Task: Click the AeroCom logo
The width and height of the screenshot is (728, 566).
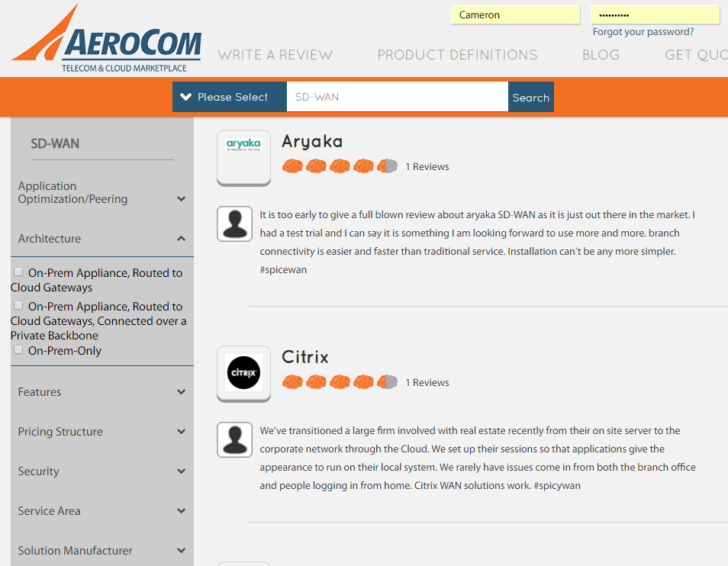Action: (106, 38)
